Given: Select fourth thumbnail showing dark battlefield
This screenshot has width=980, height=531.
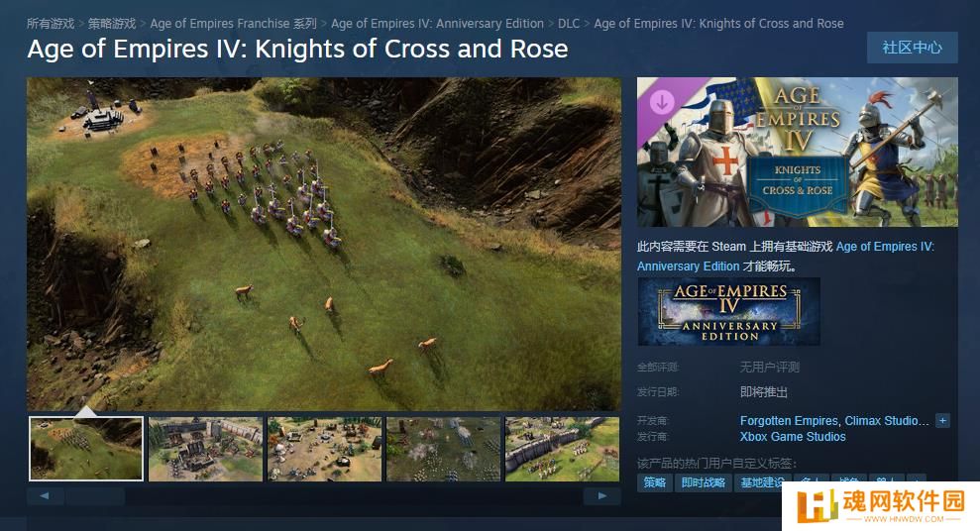Looking at the screenshot, I should pos(443,449).
